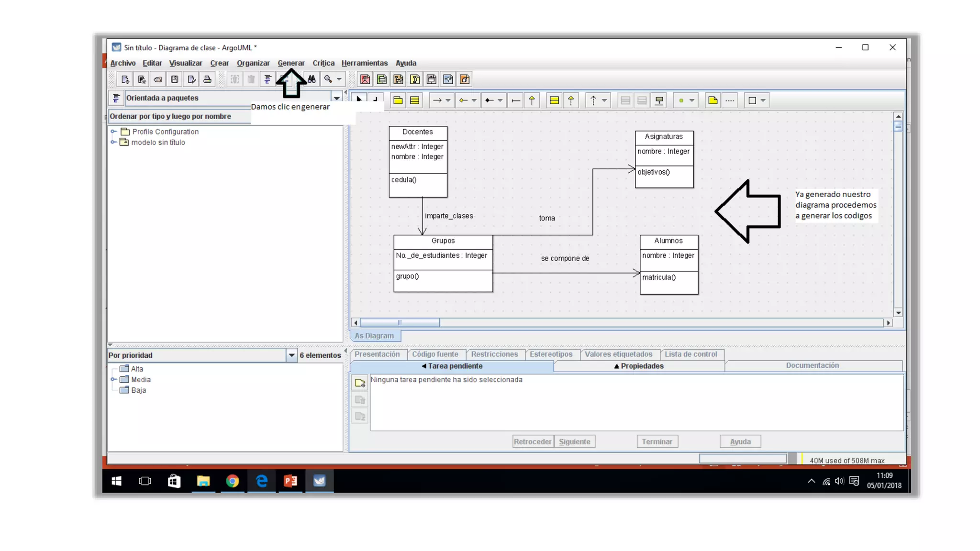The height and width of the screenshot is (551, 980).
Task: Collapse Tarea pendiente panel toggle
Action: (452, 366)
